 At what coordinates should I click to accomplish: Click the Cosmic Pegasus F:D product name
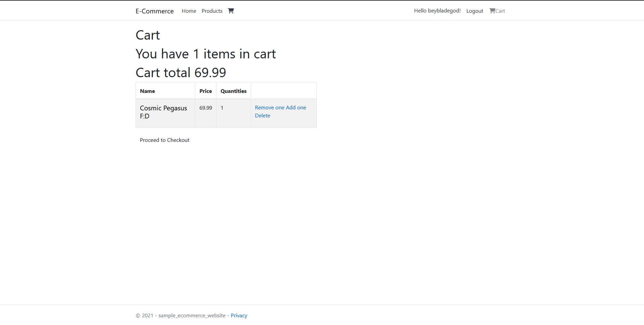click(163, 112)
